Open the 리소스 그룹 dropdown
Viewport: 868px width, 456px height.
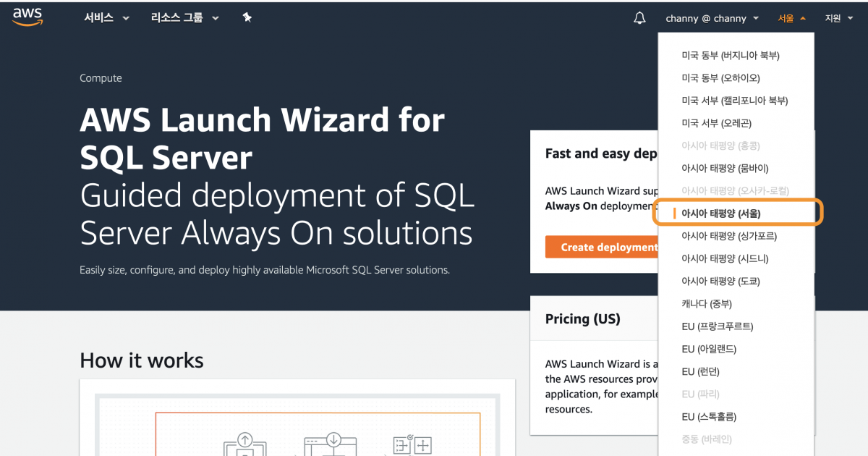point(183,17)
